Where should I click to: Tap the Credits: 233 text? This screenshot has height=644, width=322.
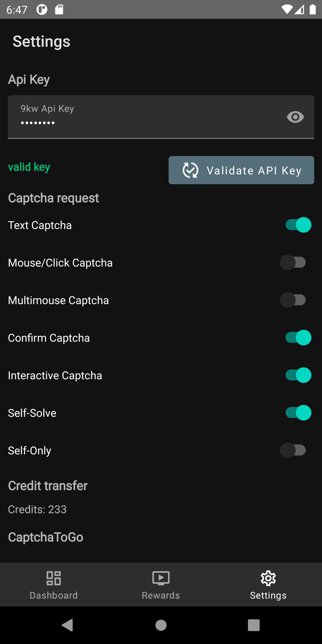(37, 509)
